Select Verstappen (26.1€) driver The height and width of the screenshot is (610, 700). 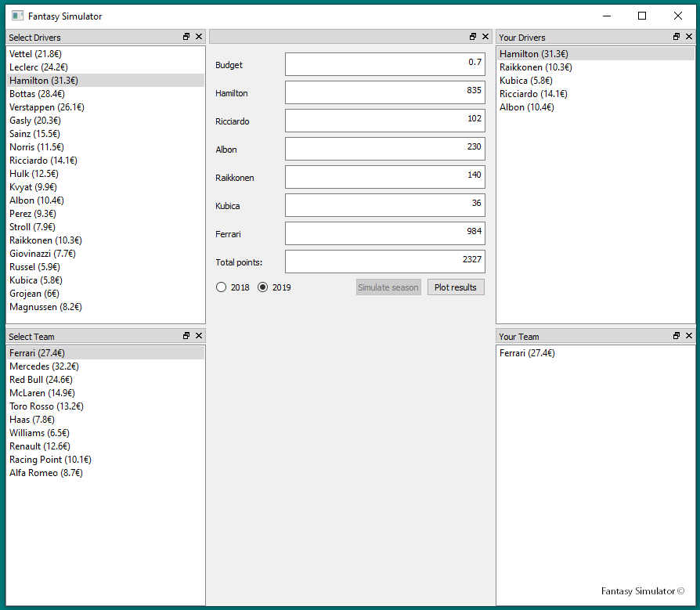106,107
